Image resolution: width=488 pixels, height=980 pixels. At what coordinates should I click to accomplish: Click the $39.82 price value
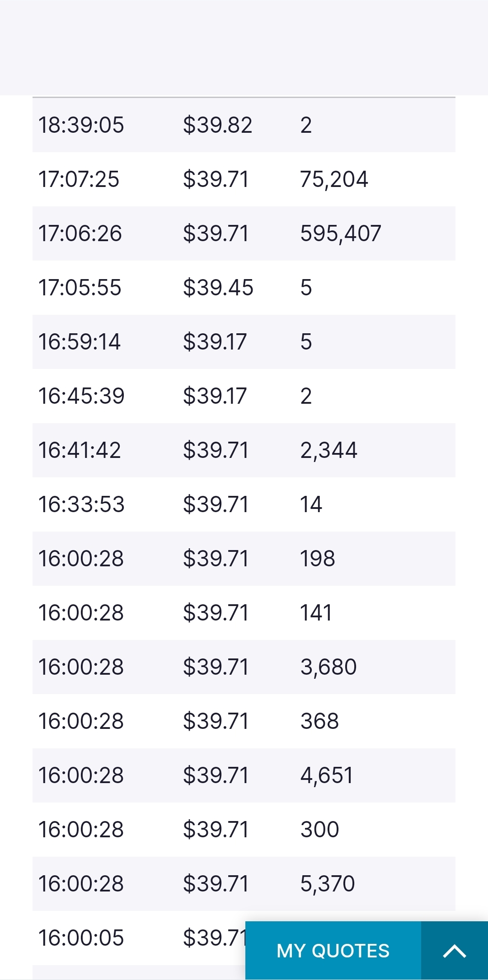[x=217, y=125]
